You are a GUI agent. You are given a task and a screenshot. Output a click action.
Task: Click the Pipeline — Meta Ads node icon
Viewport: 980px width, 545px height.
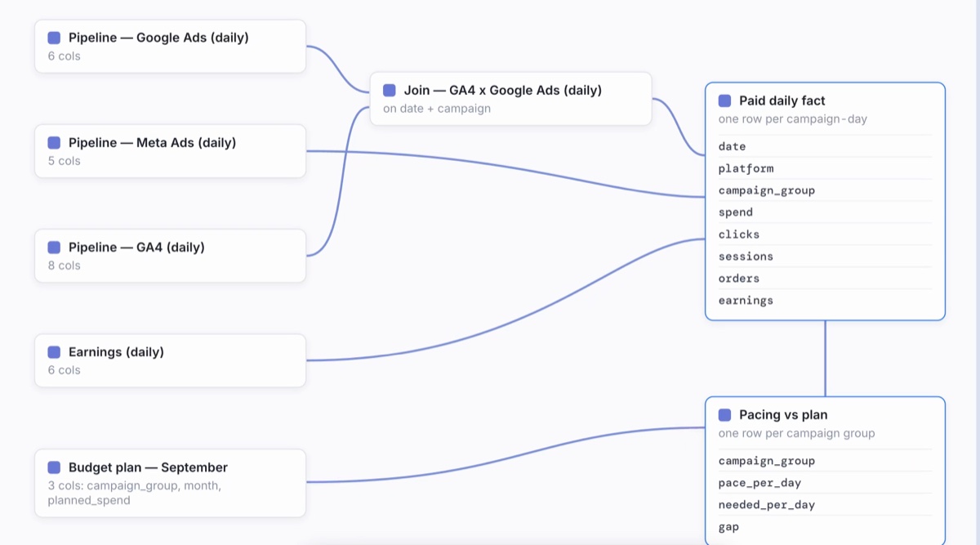54,142
